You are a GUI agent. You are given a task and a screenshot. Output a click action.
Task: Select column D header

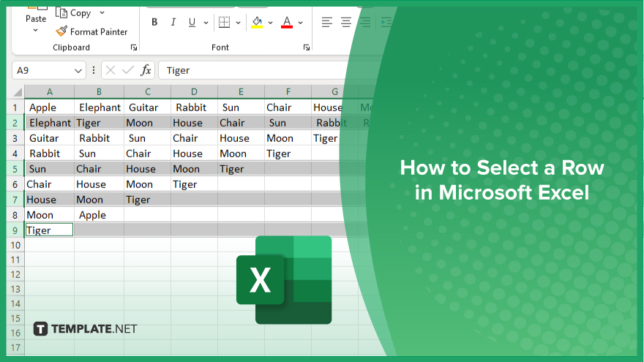coord(194,91)
